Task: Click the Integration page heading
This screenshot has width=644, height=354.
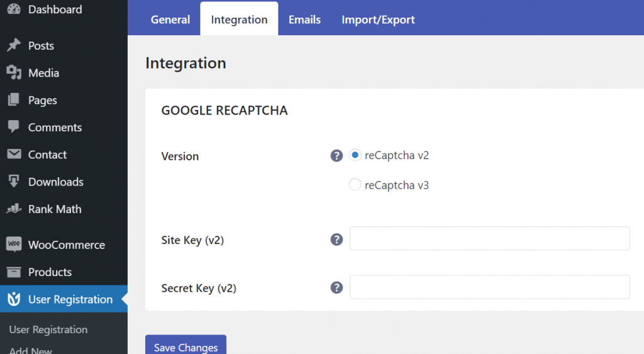Action: pyautogui.click(x=186, y=63)
